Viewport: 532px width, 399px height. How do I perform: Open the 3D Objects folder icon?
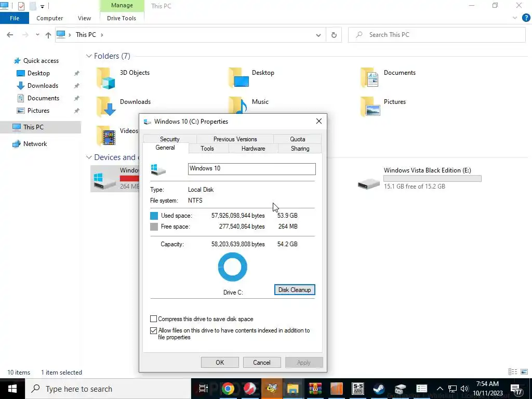point(106,78)
